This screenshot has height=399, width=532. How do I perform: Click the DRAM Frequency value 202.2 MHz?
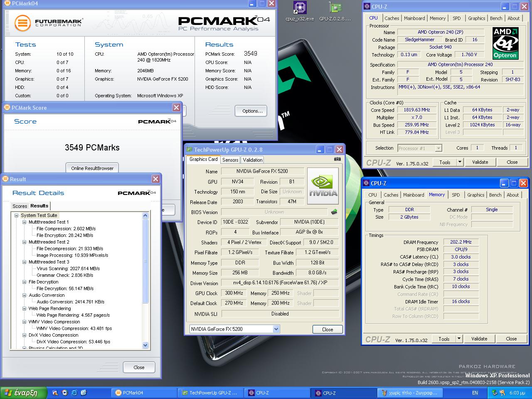pyautogui.click(x=461, y=242)
